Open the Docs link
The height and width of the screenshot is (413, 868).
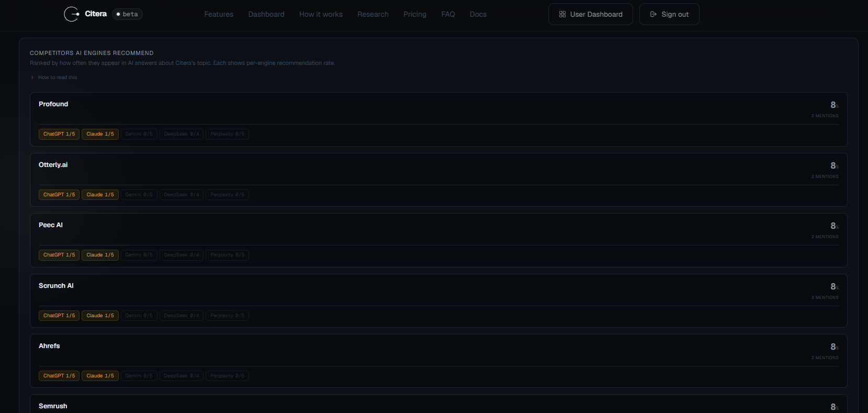[478, 14]
